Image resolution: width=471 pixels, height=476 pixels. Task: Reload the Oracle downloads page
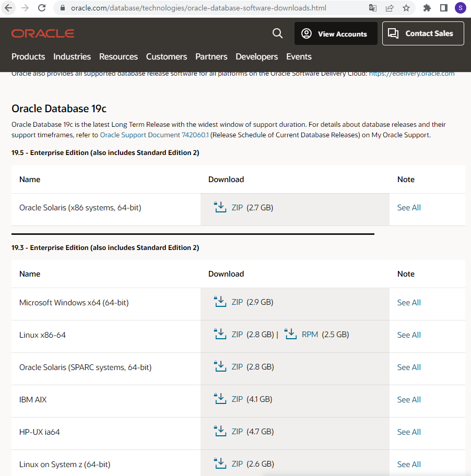coord(42,8)
